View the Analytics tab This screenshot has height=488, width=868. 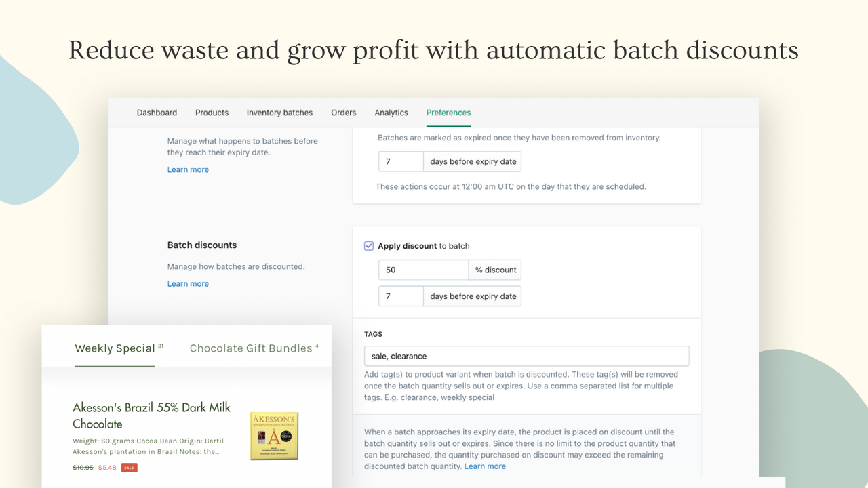point(391,113)
